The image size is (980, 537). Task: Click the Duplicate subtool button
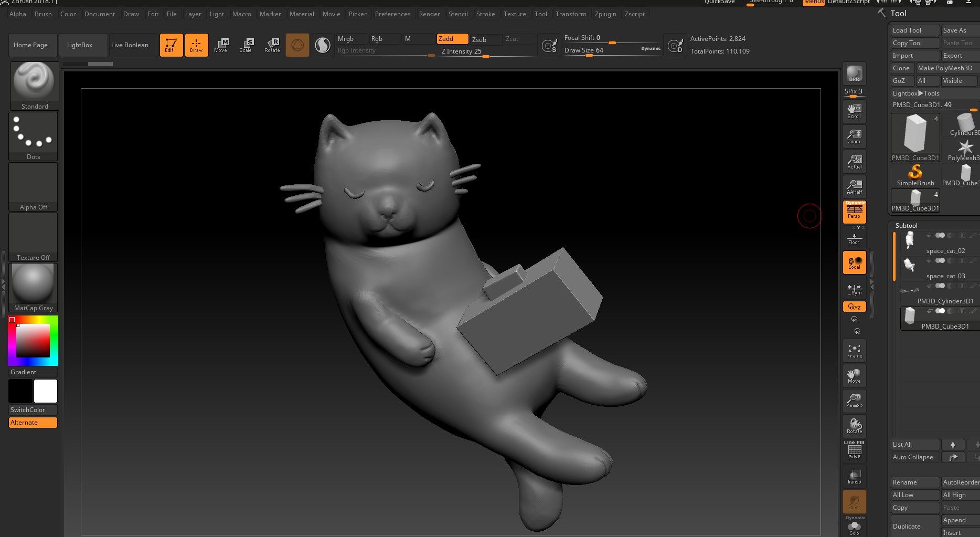coord(914,526)
